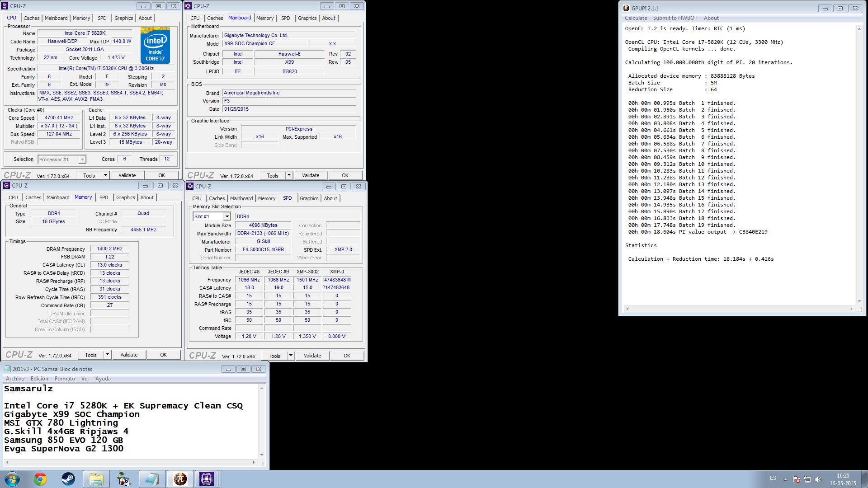Screen dimensions: 868x488
Task: Click the Notepad title bar document icon
Action: click(7, 369)
